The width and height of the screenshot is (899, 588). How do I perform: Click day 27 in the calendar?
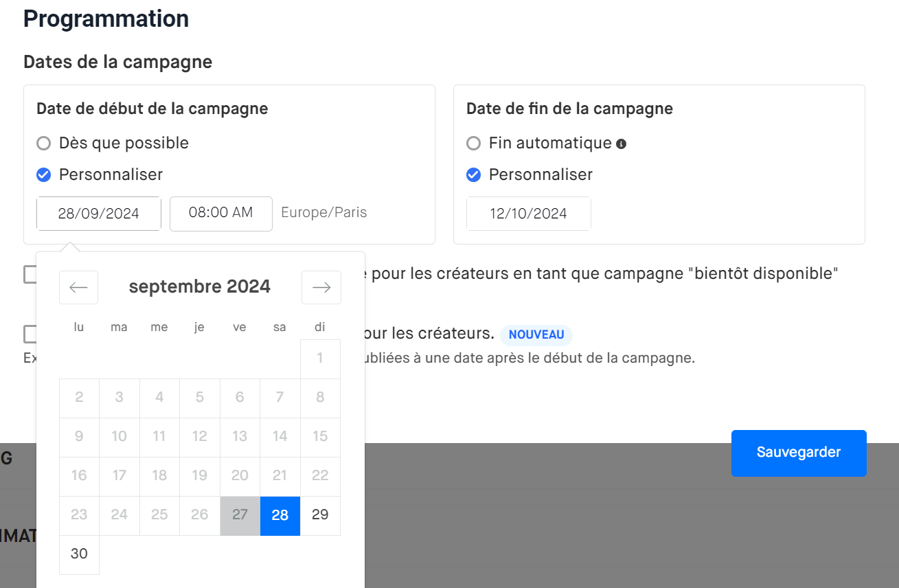(x=240, y=515)
